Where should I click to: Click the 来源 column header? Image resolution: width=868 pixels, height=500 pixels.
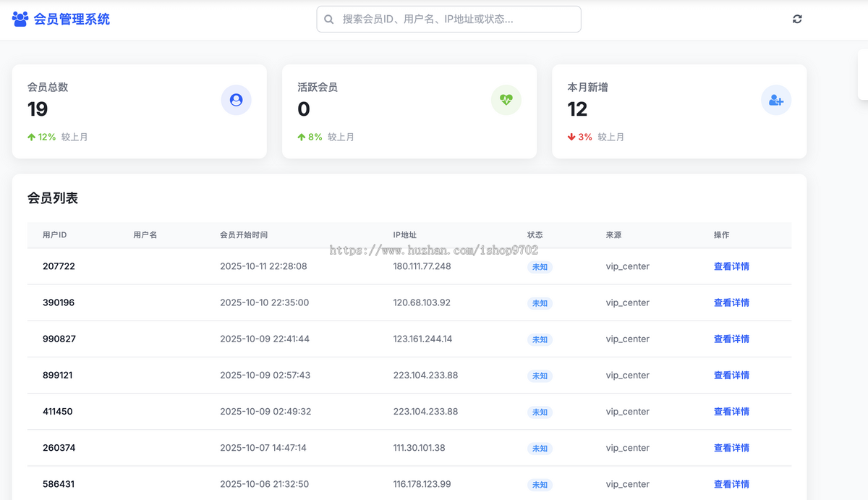(614, 235)
